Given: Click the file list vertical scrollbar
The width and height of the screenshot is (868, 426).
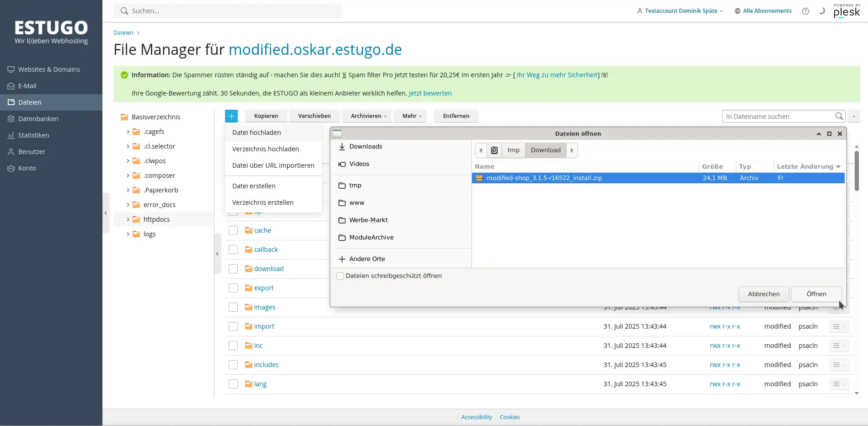Looking at the screenshot, I should coord(857,171).
